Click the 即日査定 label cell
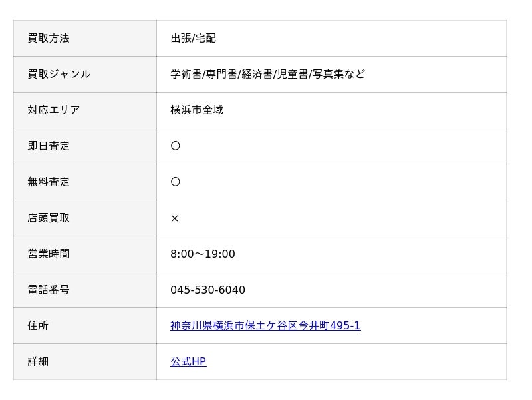This screenshot has width=532, height=400. coord(49,146)
